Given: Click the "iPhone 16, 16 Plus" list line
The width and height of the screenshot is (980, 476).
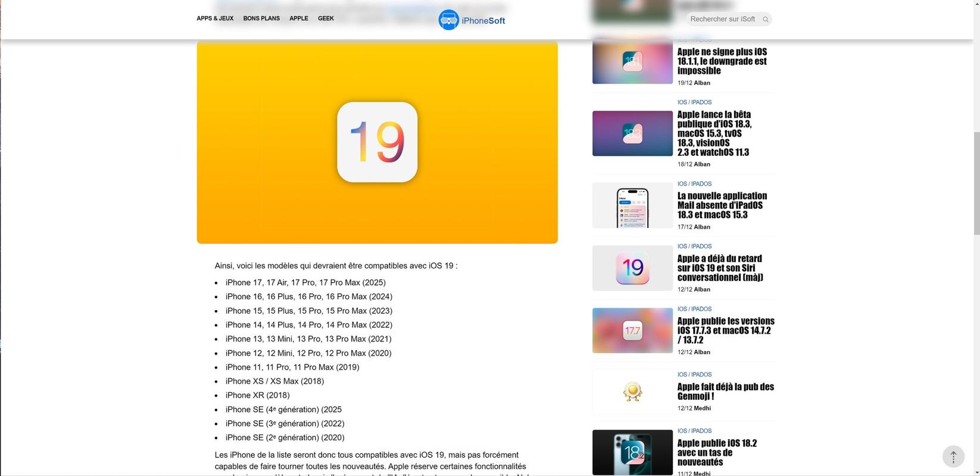Looking at the screenshot, I should 309,296.
